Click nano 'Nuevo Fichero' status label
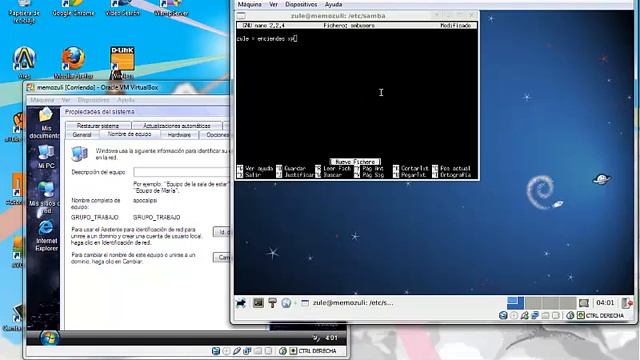Image resolution: width=640 pixels, height=360 pixels. pos(355,162)
